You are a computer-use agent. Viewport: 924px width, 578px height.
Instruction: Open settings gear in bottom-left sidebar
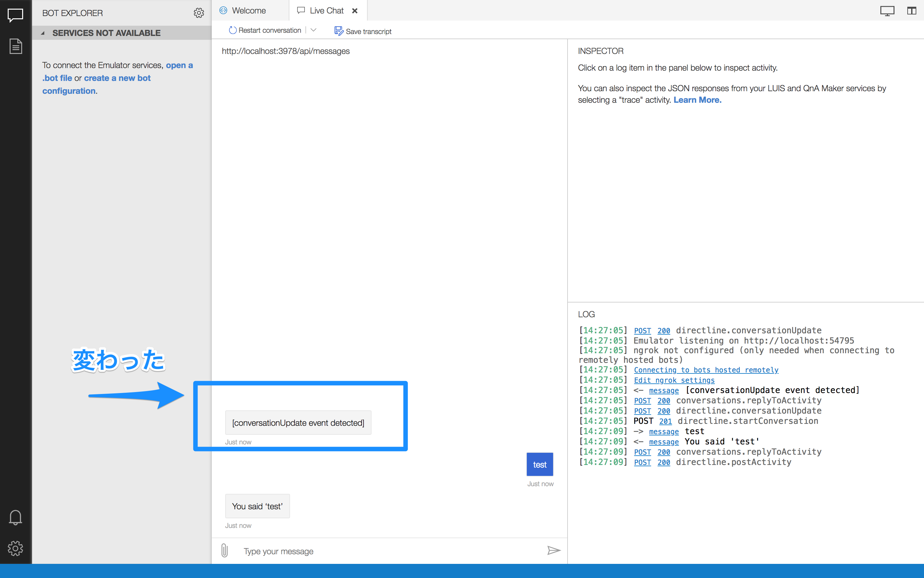tap(15, 548)
